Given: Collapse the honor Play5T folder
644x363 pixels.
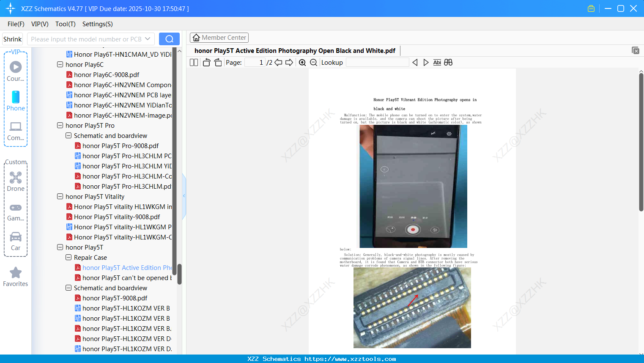Looking at the screenshot, I should [60, 247].
